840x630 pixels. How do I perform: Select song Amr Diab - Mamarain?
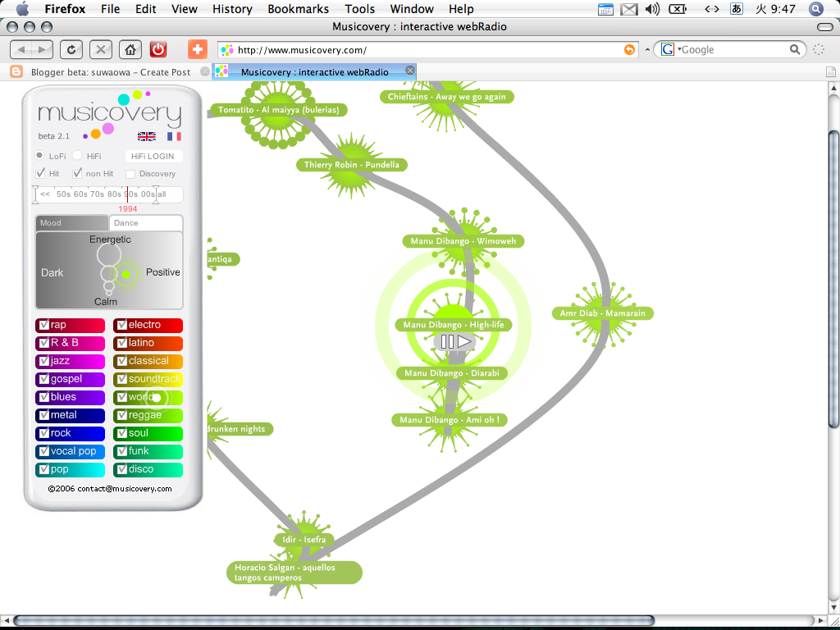(x=603, y=313)
